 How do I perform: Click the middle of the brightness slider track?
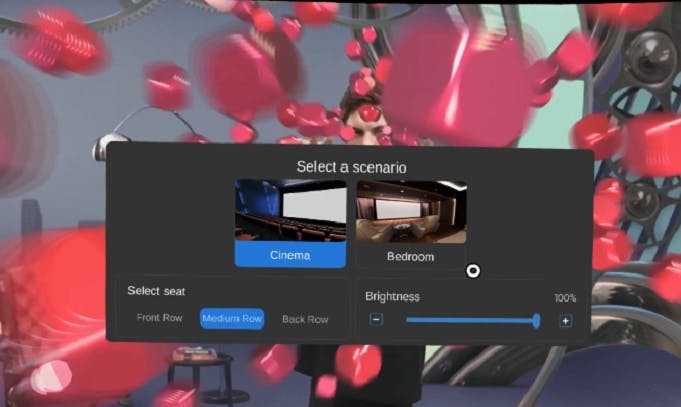pos(471,320)
